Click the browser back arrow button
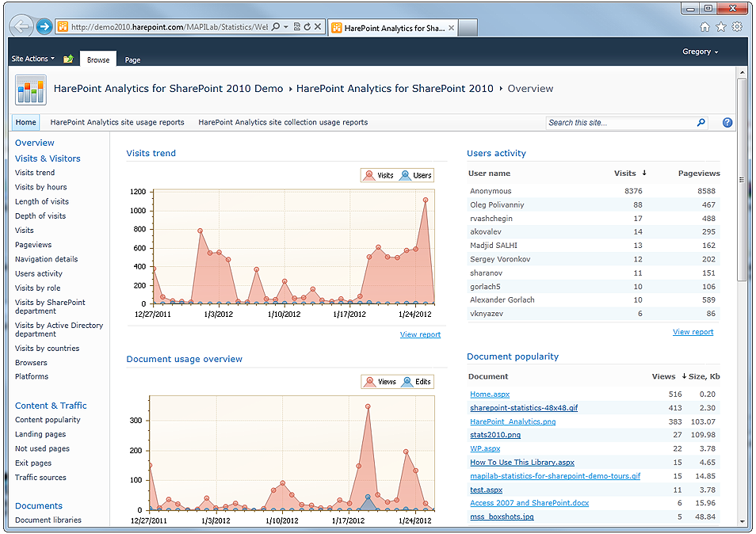This screenshot has height=534, width=756. tap(22, 27)
